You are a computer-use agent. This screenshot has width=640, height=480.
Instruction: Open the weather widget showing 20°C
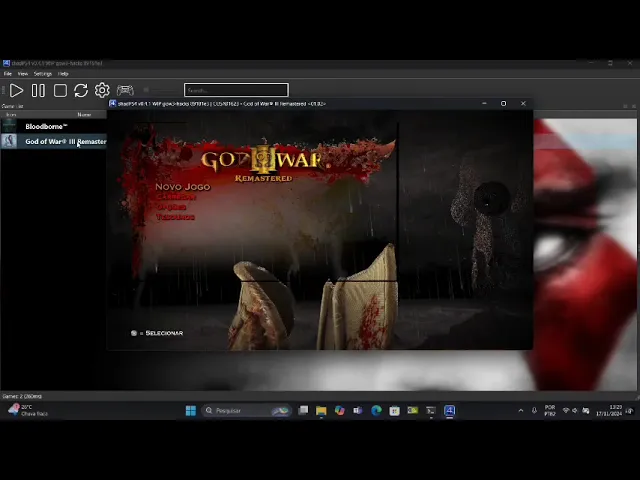pyautogui.click(x=28, y=410)
